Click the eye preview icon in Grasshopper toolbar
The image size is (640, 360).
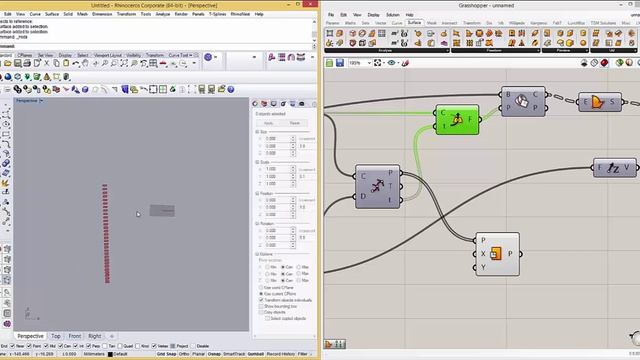point(391,63)
